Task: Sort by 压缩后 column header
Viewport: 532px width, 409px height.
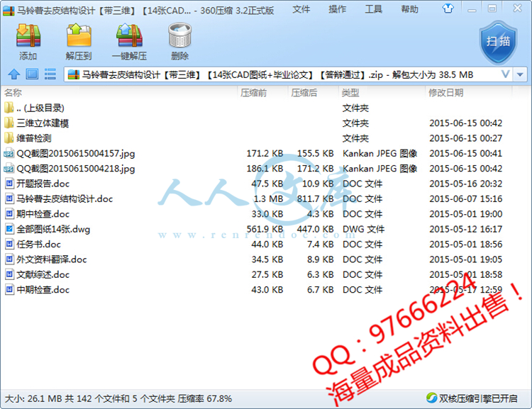Action: (x=304, y=93)
